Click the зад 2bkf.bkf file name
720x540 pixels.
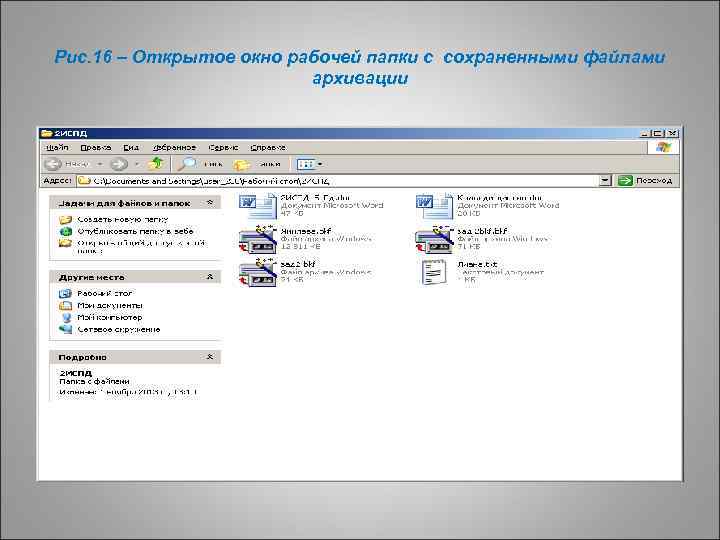(x=482, y=231)
